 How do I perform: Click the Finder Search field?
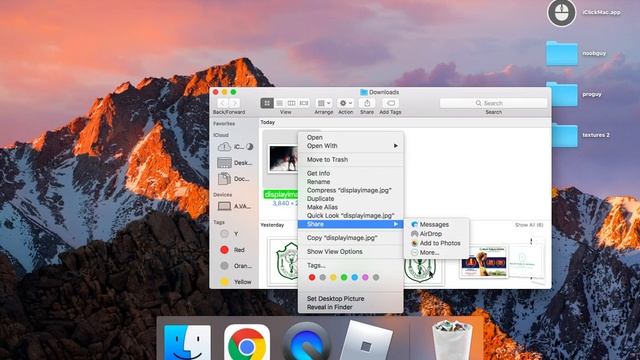pyautogui.click(x=493, y=103)
